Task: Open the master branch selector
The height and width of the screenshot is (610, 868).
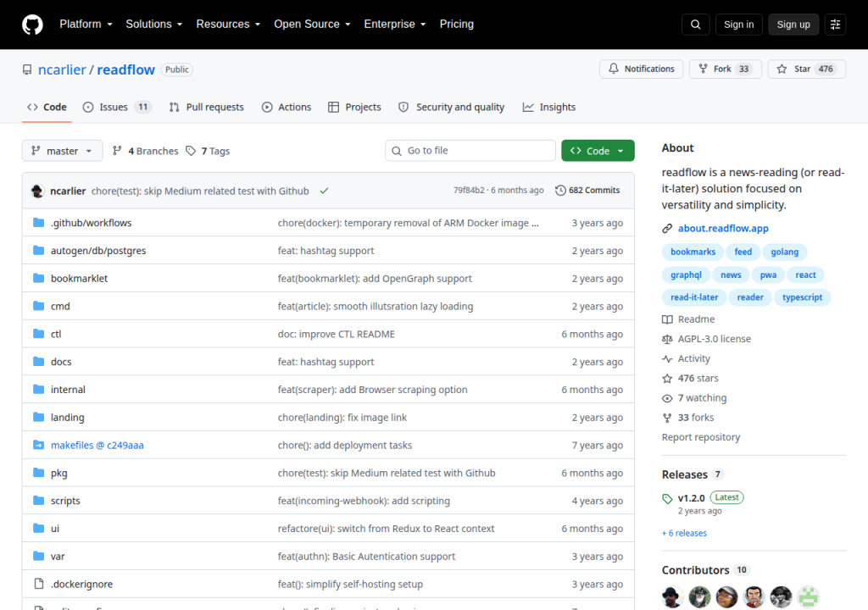Action: [62, 151]
